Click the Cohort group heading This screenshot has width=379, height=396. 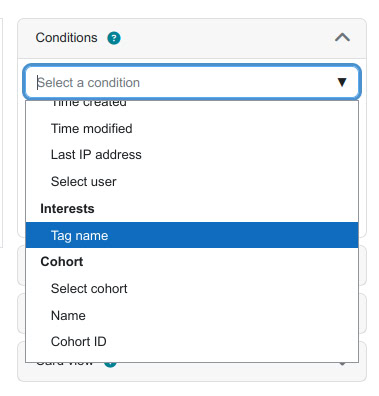(62, 262)
